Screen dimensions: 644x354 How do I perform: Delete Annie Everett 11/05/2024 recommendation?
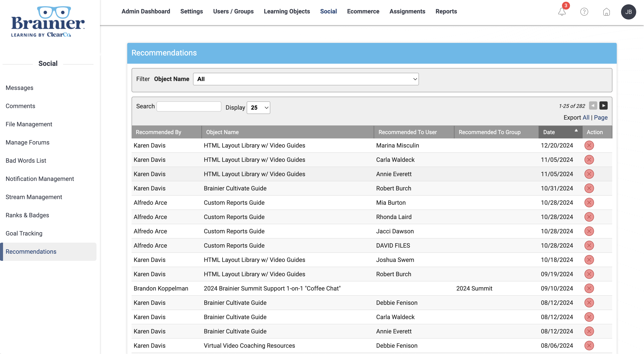click(x=589, y=174)
